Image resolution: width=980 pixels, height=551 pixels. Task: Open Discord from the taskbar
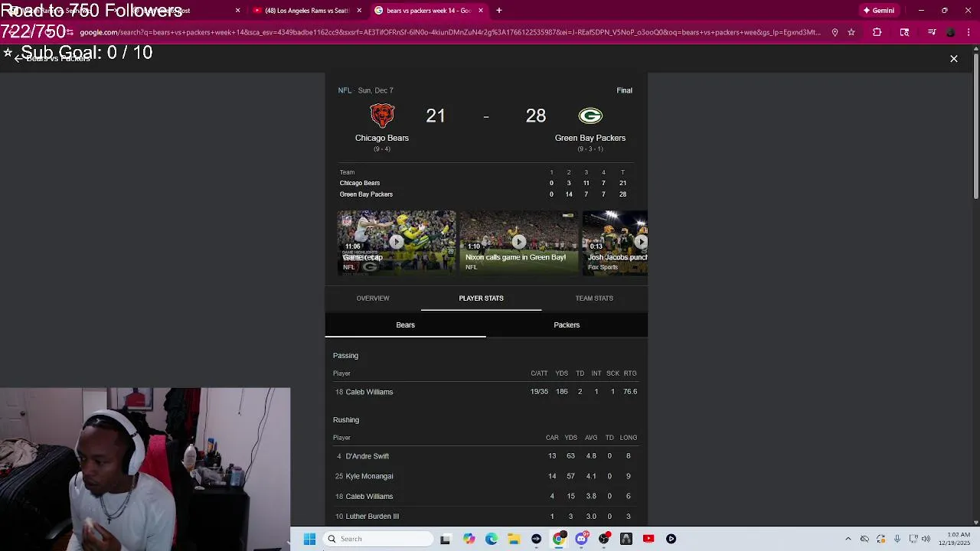[x=581, y=539]
